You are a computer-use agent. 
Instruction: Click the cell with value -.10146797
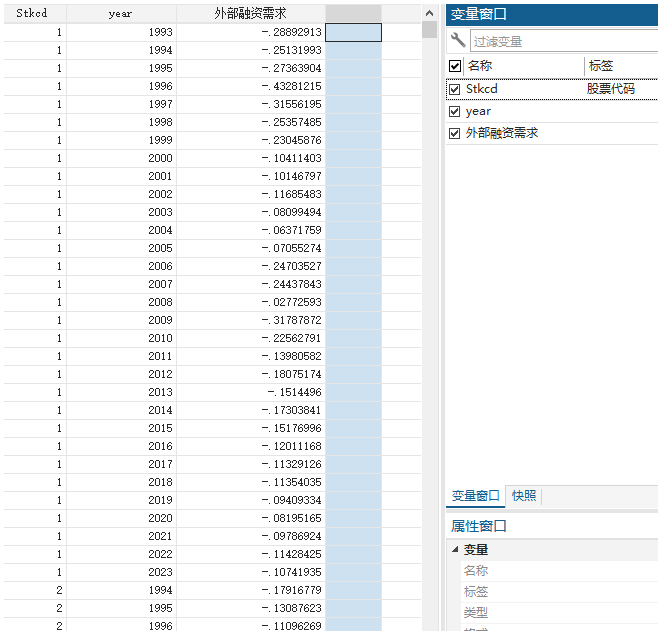(x=251, y=176)
